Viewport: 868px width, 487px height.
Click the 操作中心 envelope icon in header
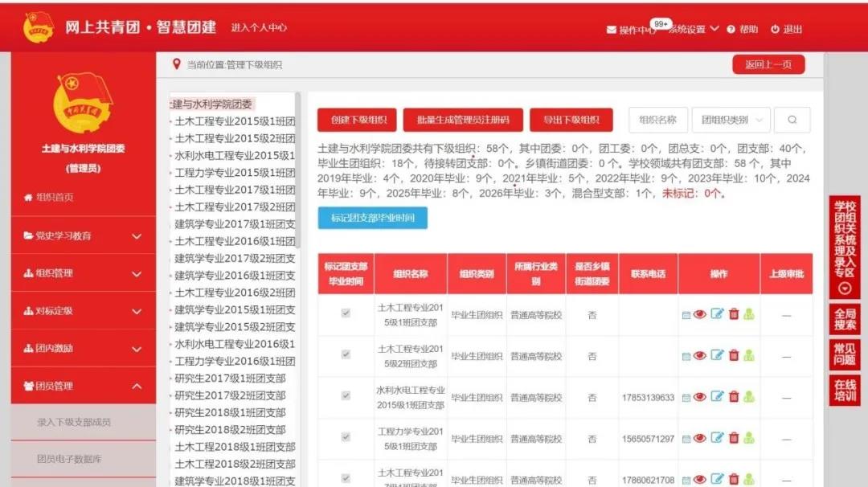tap(612, 30)
